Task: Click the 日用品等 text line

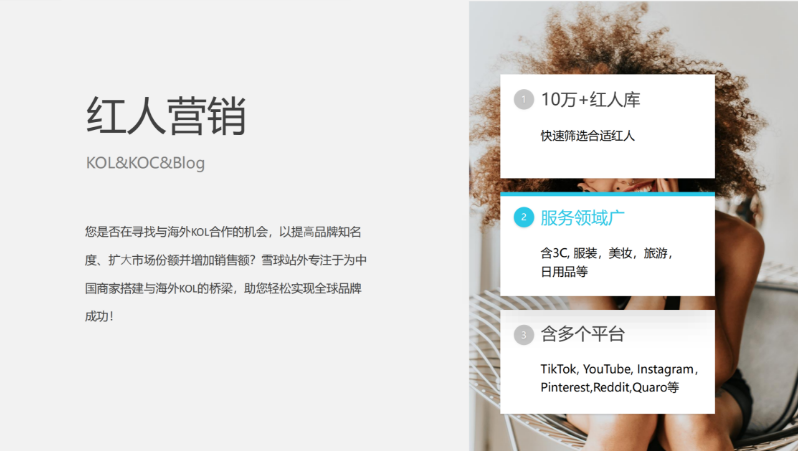Action: pyautogui.click(x=564, y=272)
